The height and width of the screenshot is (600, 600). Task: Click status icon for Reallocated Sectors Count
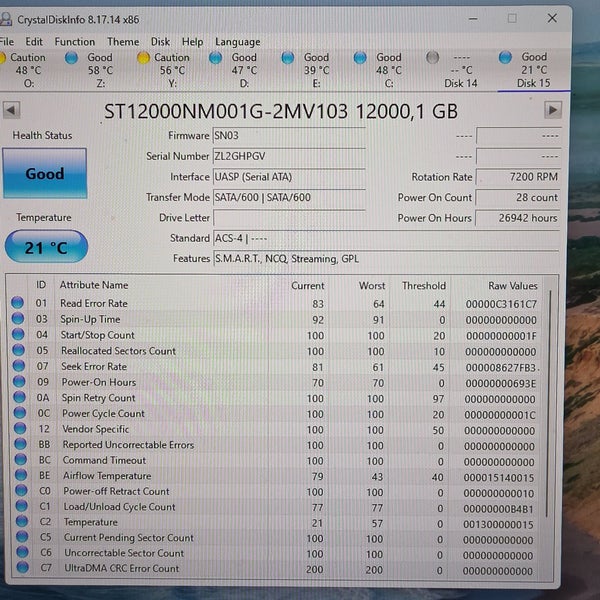(18, 350)
